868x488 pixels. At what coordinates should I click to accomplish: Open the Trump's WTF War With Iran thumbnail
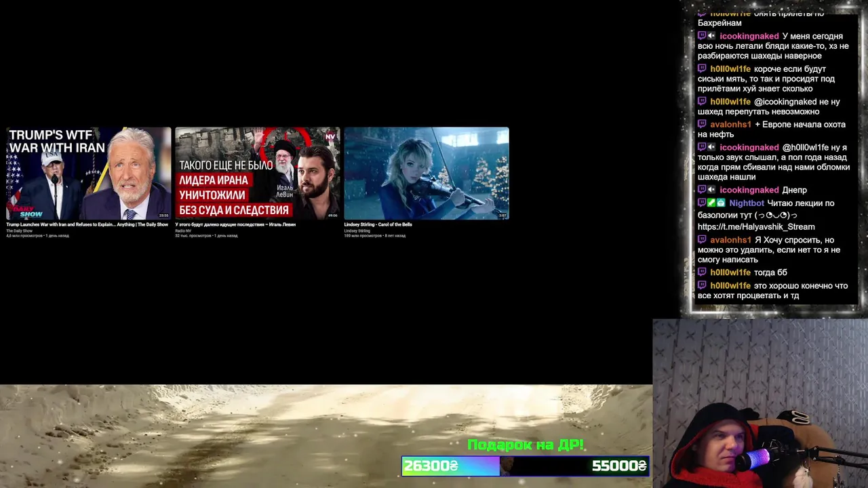88,174
